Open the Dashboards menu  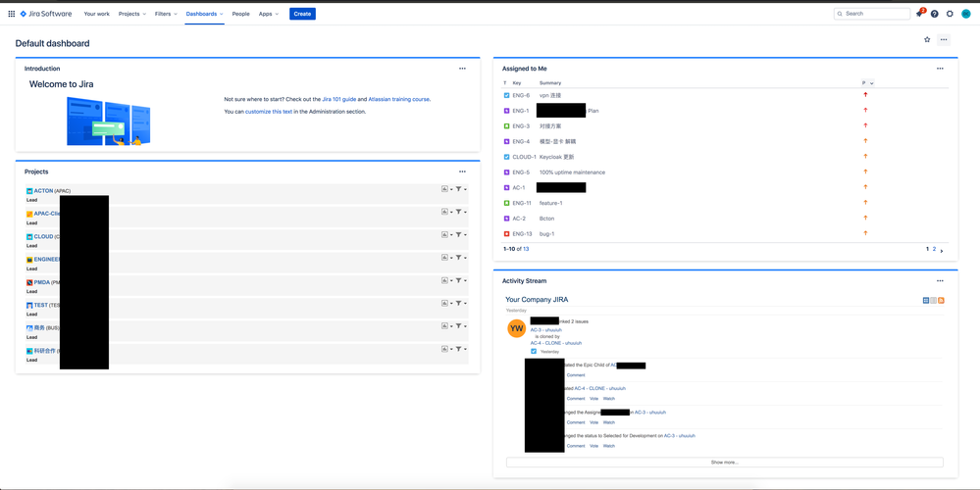(204, 14)
